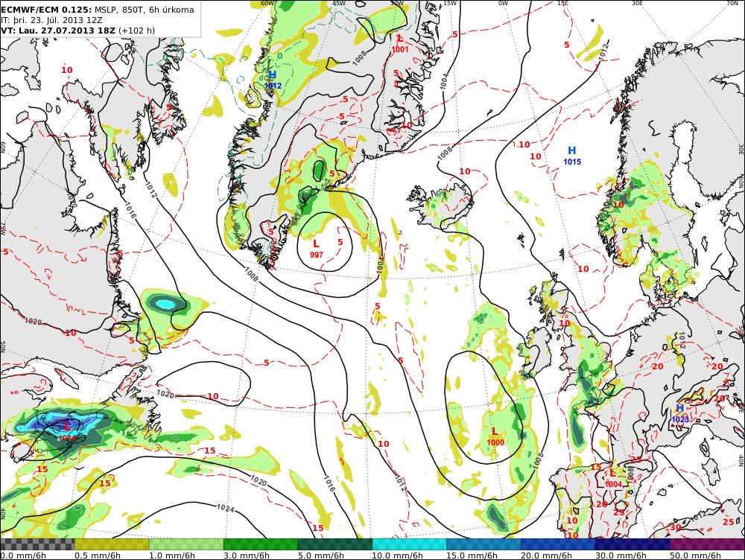Click the olive 0.5 mm/6h legend swatch
The image size is (745, 560).
[112, 544]
